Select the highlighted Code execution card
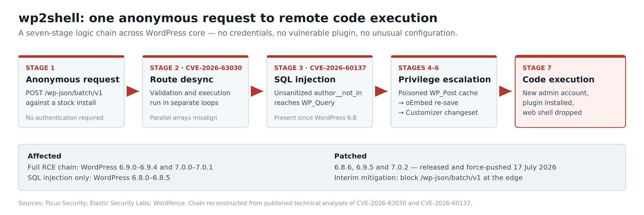 (570, 91)
